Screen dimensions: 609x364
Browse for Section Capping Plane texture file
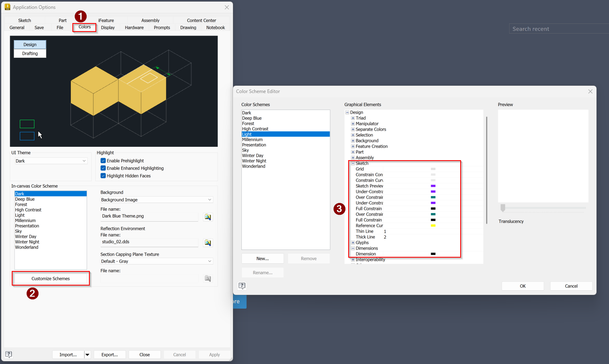tap(207, 278)
